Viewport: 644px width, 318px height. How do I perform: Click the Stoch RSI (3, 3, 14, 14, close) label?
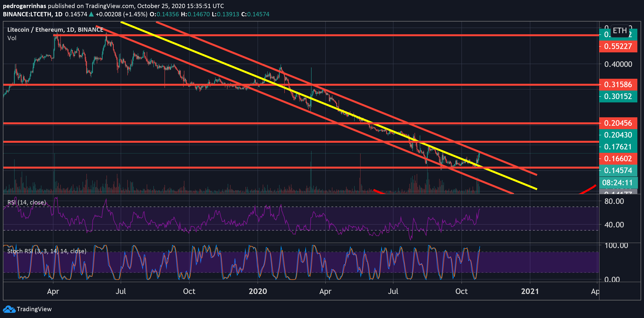pos(47,251)
